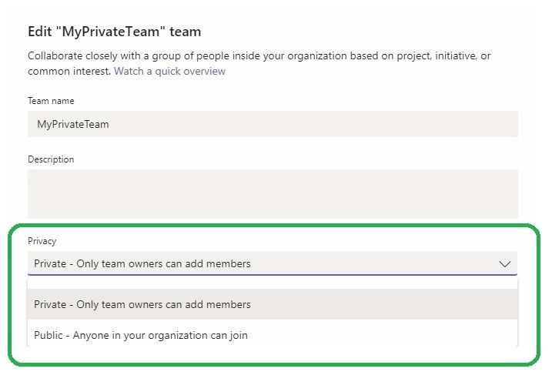The image size is (552, 392).
Task: Click the MyPrivateTeam text in name field
Action: [x=73, y=124]
